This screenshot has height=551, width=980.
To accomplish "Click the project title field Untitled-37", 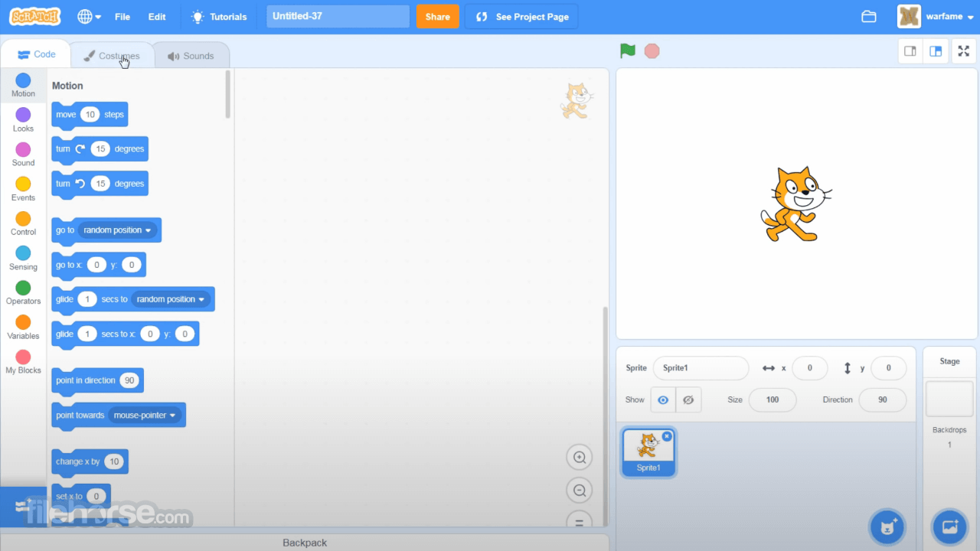I will coord(338,16).
